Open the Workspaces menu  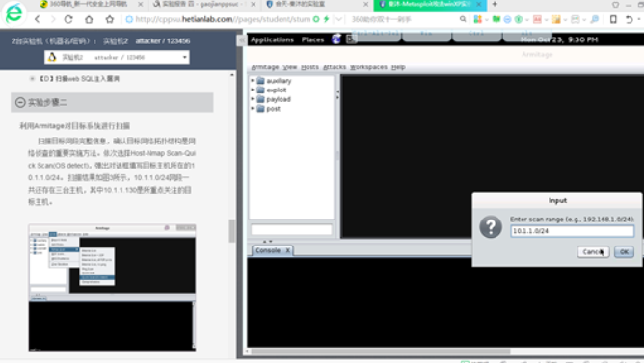pos(368,67)
